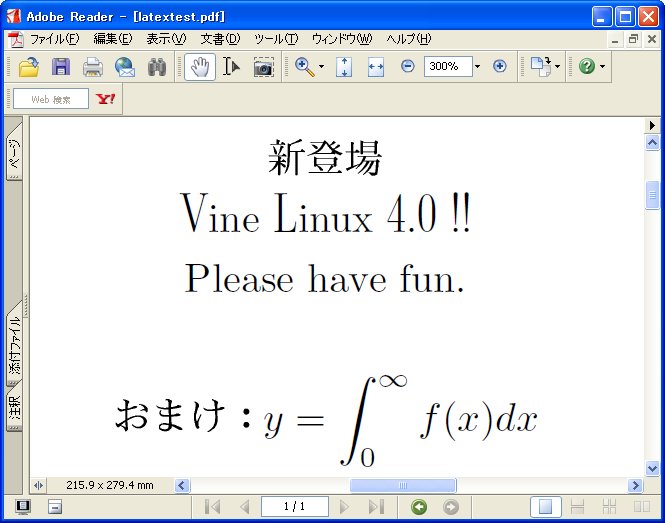This screenshot has width=665, height=523.
Task: Open the ヘルプ(H) menu
Action: 408,39
